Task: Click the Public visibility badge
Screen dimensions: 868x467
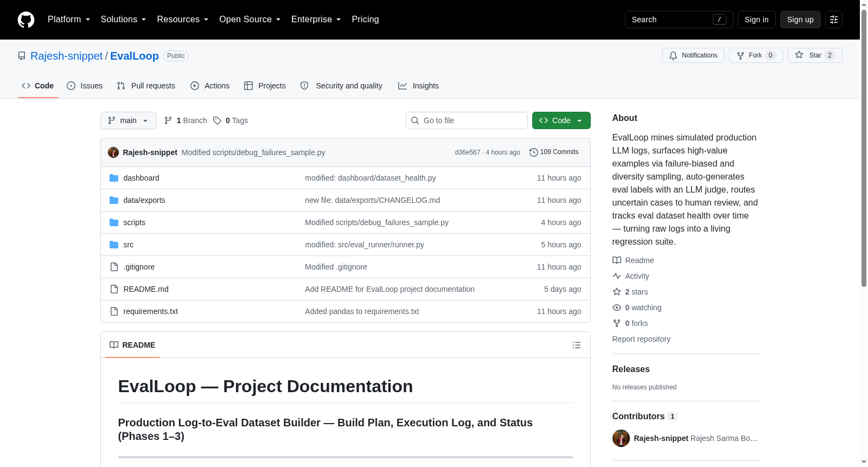Action: (x=176, y=56)
